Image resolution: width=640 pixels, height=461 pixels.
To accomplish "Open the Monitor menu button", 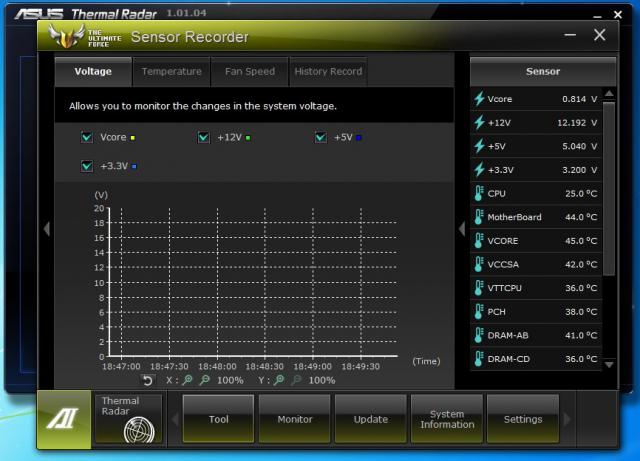I will 295,419.
